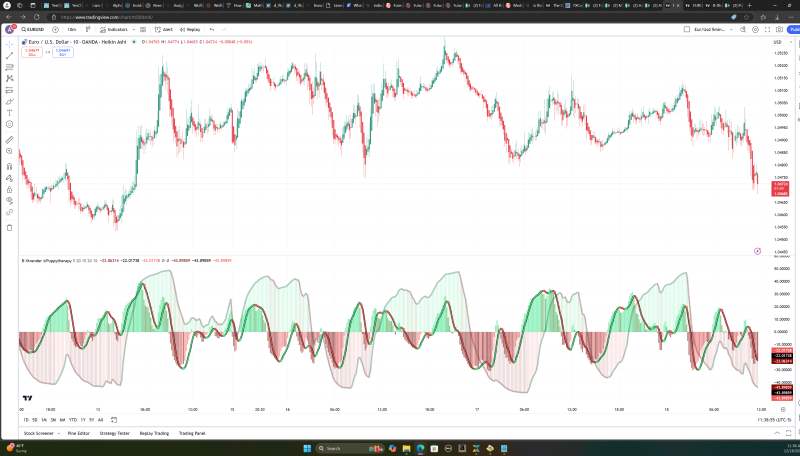Screen dimensions: 800x456
Task: Toggle lock all drawing tools
Action: click(x=9, y=189)
